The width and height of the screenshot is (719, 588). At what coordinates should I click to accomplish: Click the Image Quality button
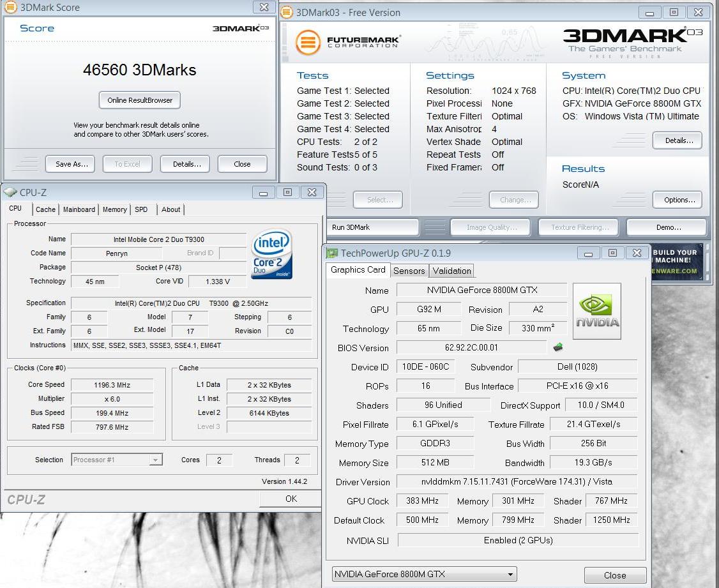click(x=490, y=227)
